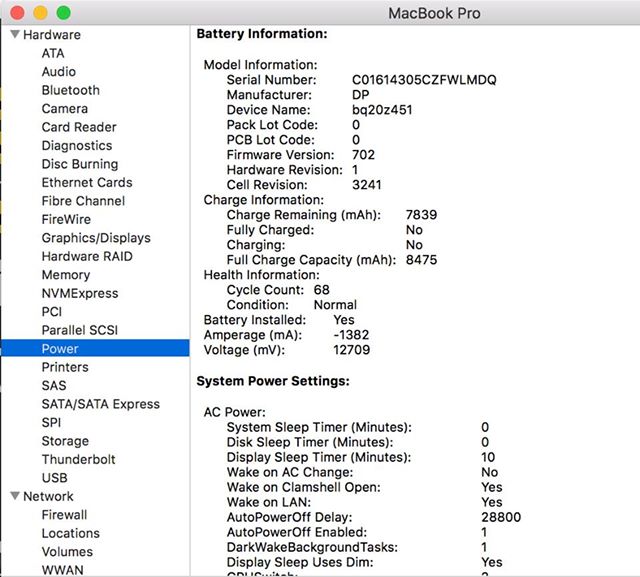The width and height of the screenshot is (640, 577).
Task: Click the Wake on Clamshell Open label
Action: [x=304, y=487]
